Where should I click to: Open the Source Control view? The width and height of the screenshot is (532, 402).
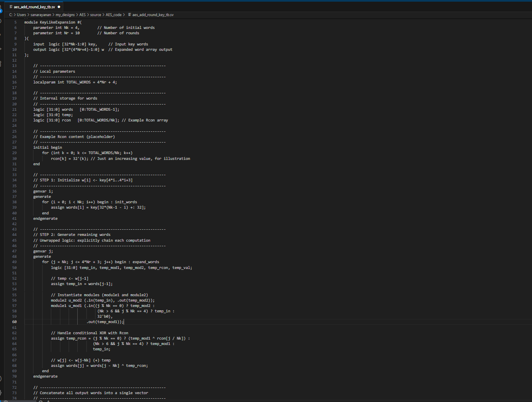(1, 35)
